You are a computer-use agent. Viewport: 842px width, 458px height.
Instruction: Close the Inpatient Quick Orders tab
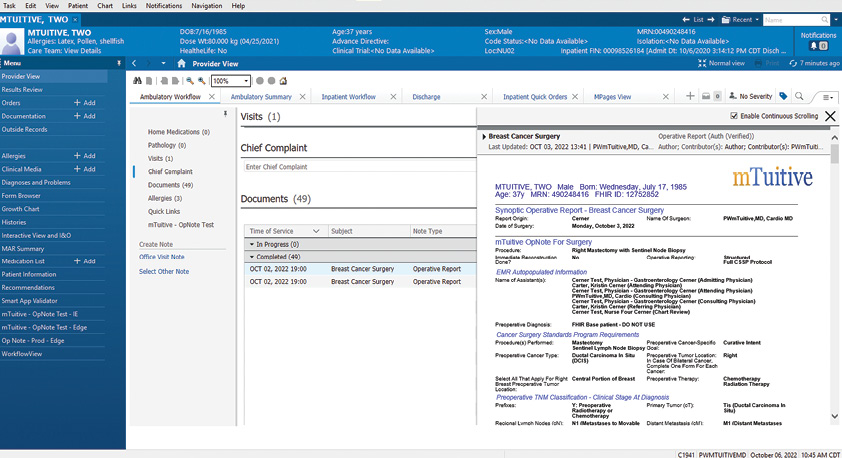coord(575,97)
